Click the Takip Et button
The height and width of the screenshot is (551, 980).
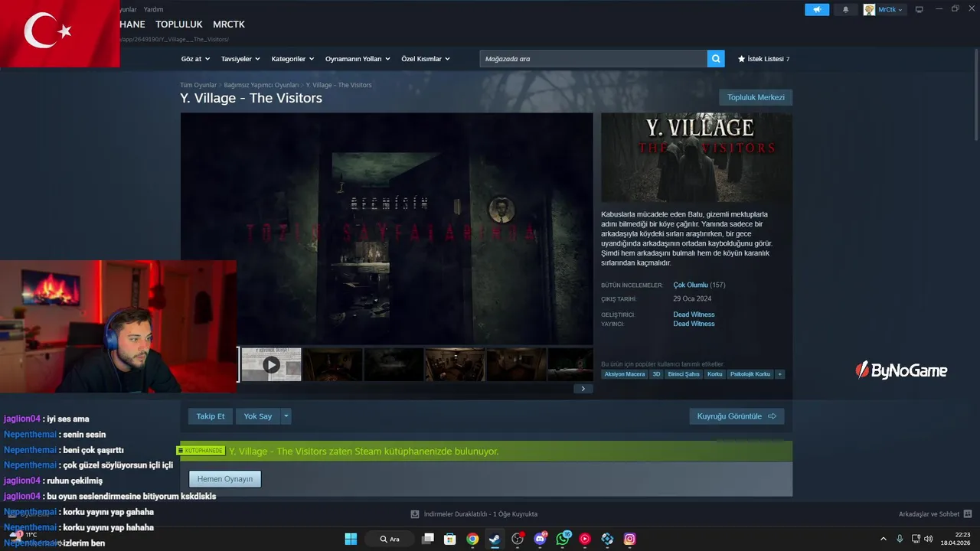[211, 416]
